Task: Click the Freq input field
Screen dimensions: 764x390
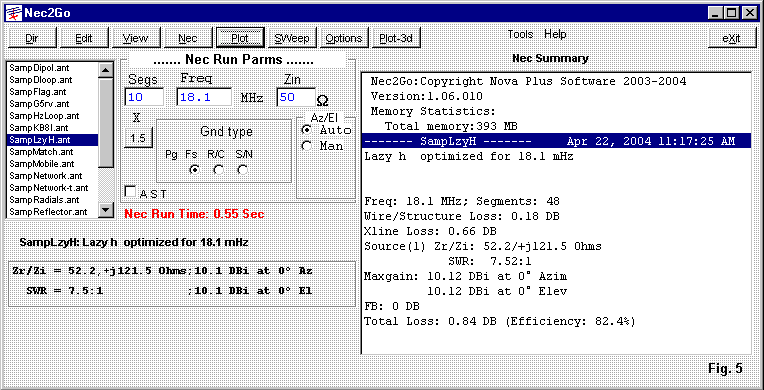Action: [204, 97]
